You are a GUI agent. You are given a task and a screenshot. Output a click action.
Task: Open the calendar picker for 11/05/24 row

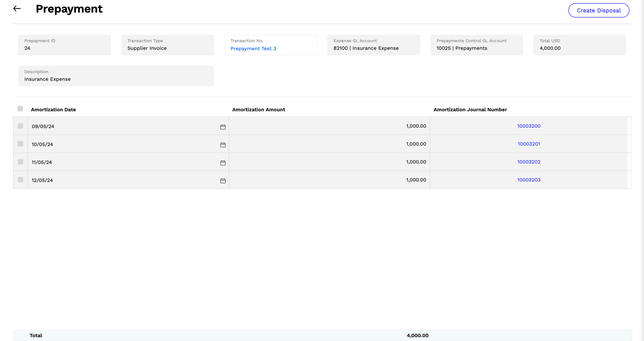[223, 163]
